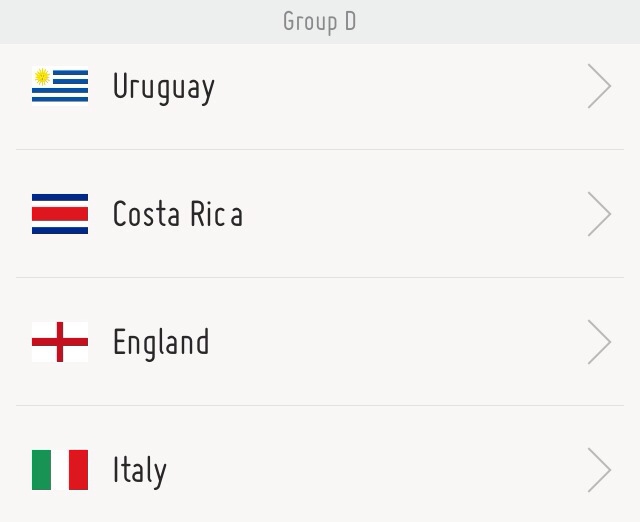Open the Uruguay team name
Image resolution: width=640 pixels, height=522 pixels.
coord(164,88)
